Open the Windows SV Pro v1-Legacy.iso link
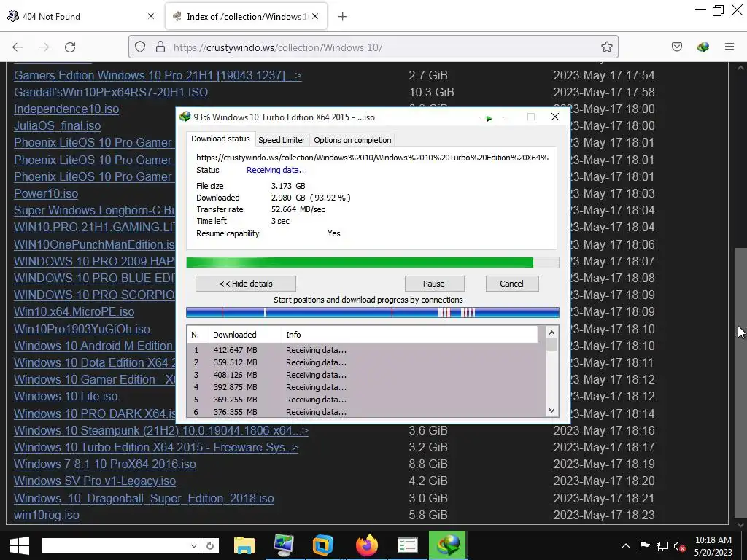The height and width of the screenshot is (560, 747). coord(95,481)
